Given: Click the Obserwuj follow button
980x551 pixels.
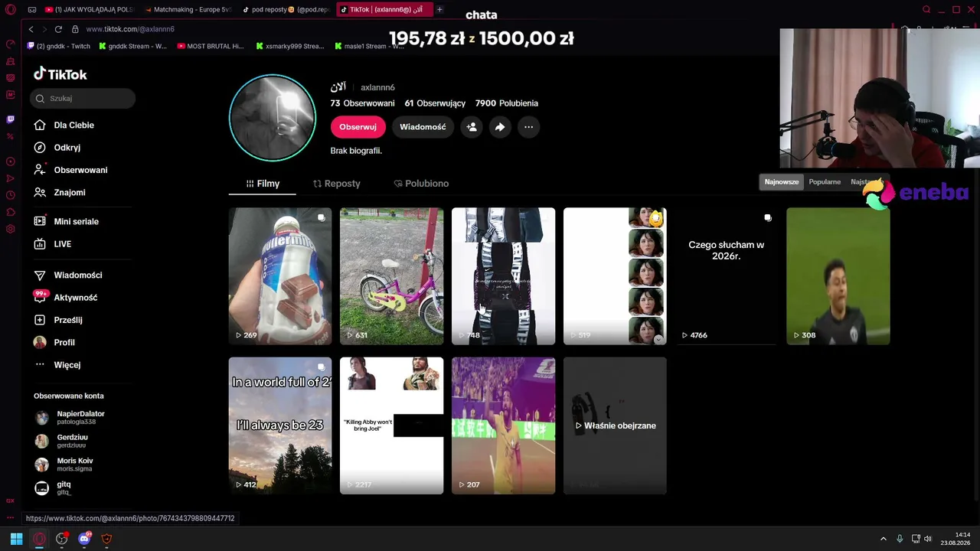Looking at the screenshot, I should [358, 127].
